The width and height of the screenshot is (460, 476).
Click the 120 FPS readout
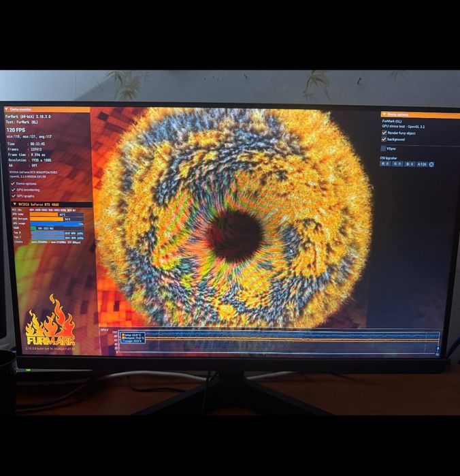click(x=16, y=130)
